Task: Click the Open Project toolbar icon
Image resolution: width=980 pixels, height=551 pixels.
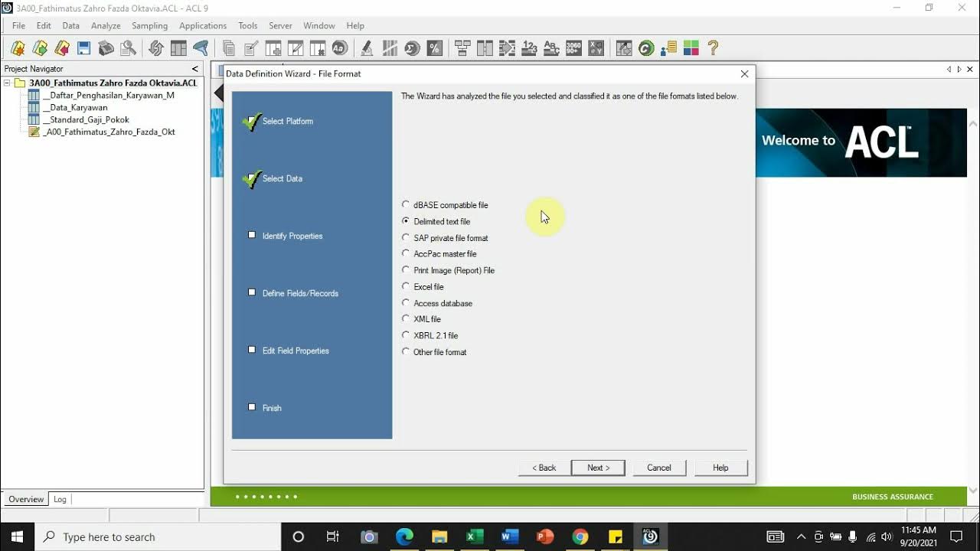Action: tap(40, 48)
